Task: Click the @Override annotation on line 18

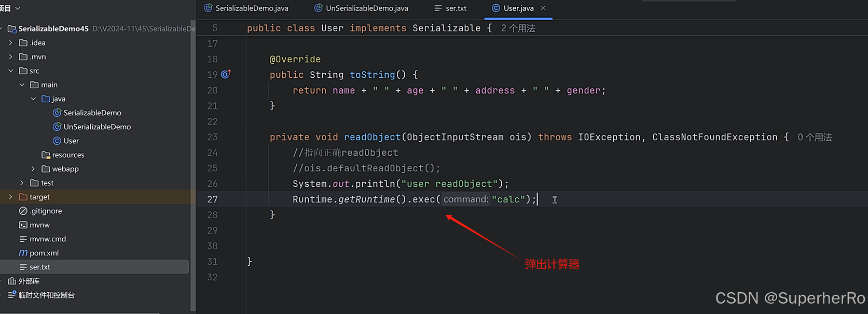Action: [295, 59]
